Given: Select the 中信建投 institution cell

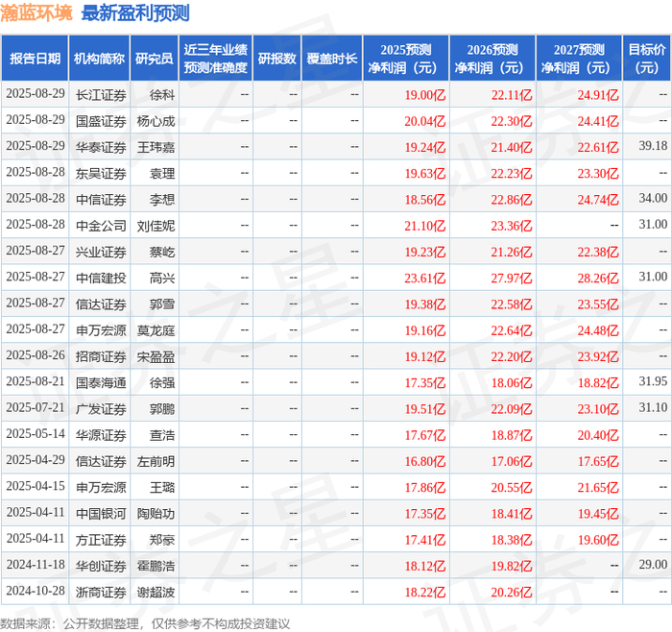Looking at the screenshot, I should click(101, 279).
